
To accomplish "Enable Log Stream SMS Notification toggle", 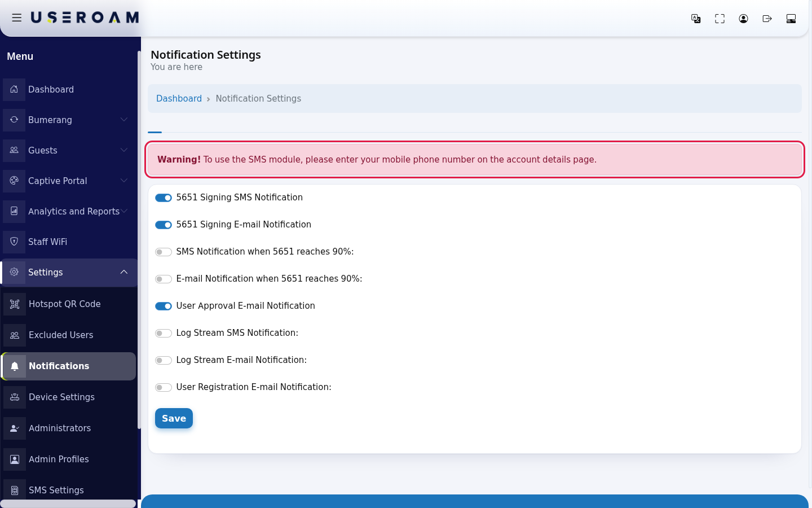I will 164,333.
